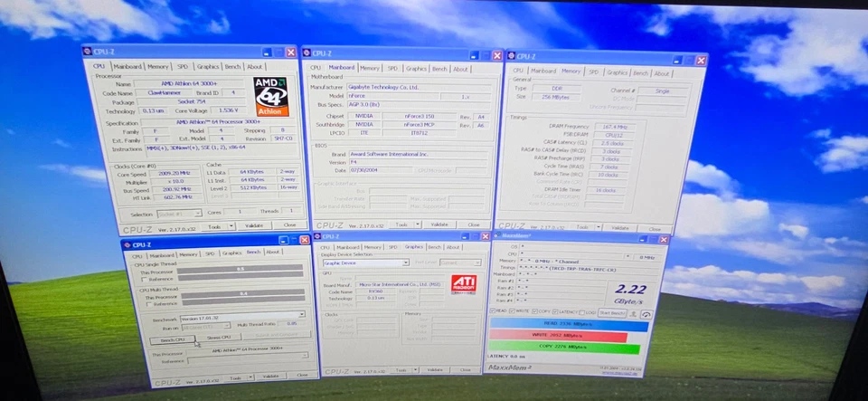Toggle the READ checkbox in MaxxMem
The height and width of the screenshot is (401, 868).
tap(493, 310)
